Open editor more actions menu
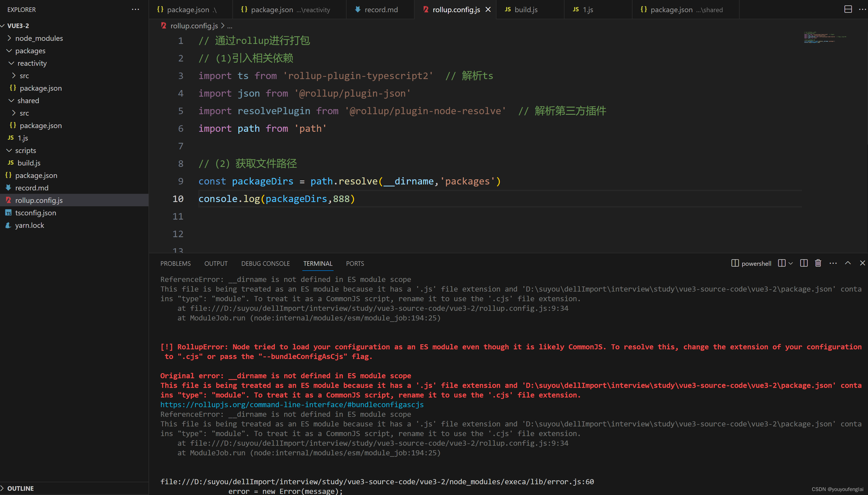Screen dimensions: 868x495 (x=863, y=9)
